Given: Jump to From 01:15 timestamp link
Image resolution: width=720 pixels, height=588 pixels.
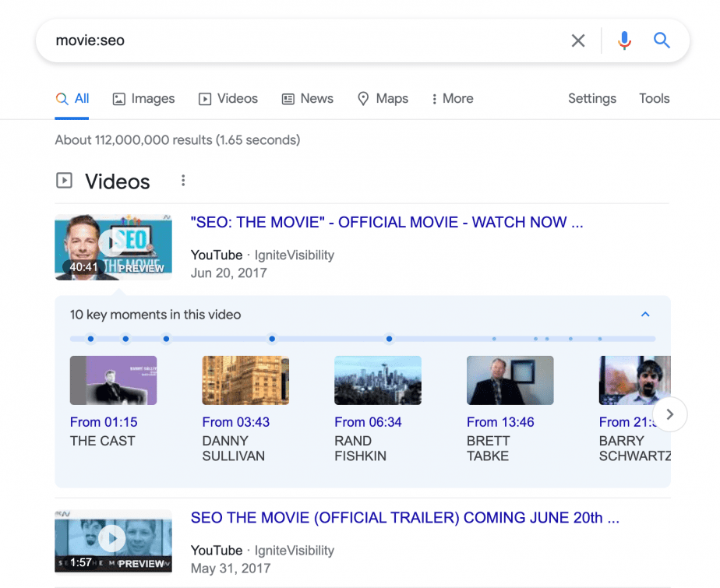Looking at the screenshot, I should (x=104, y=422).
